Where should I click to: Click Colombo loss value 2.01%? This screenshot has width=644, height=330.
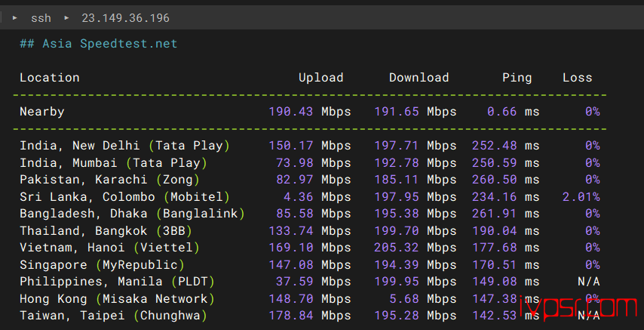pos(581,196)
